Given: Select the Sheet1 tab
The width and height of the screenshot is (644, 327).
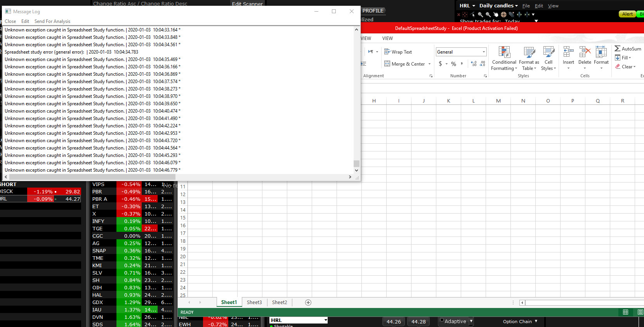Looking at the screenshot, I should [x=229, y=303].
